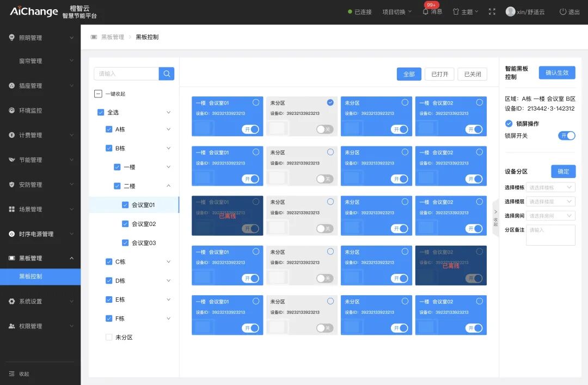Deselect the checked 未分区 card radio
This screenshot has width=588, height=385.
click(330, 102)
